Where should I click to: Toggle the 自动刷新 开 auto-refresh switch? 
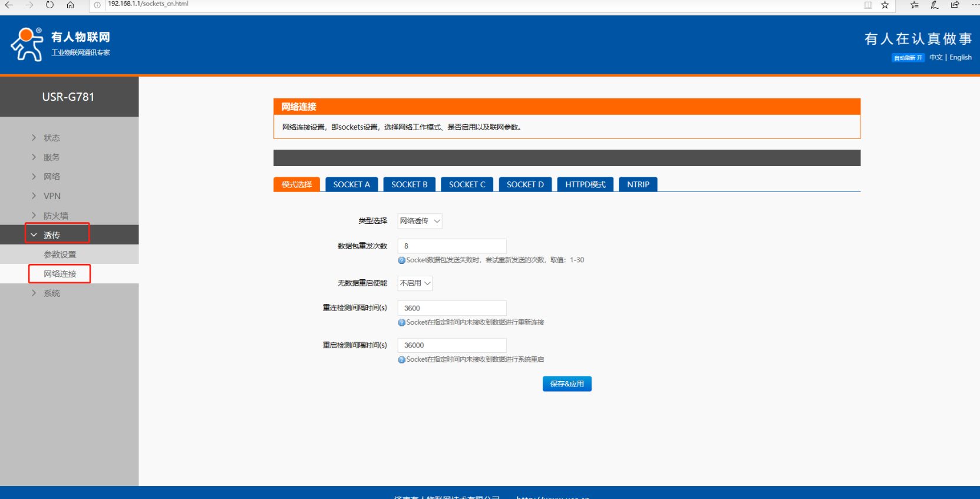[x=908, y=58]
